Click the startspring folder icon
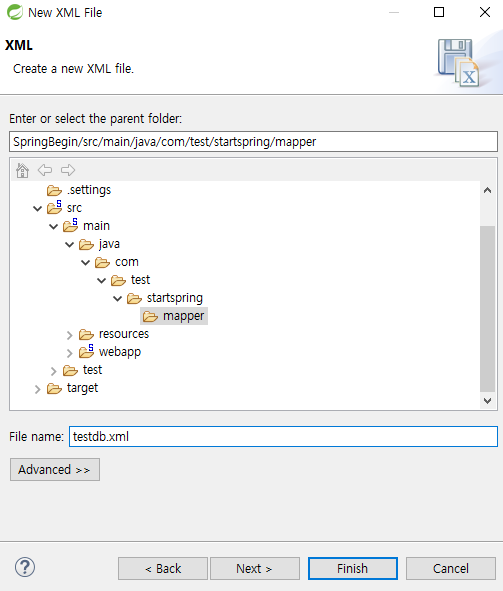Viewport: 503px width, 591px height. click(135, 299)
